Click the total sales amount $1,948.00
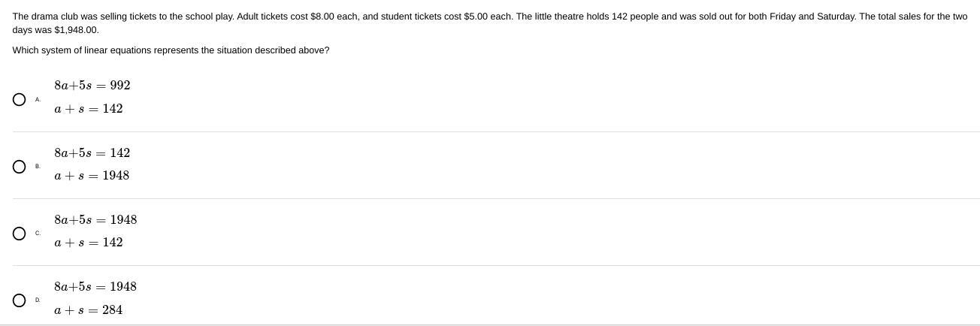Image resolution: width=980 pixels, height=326 pixels. tap(75, 30)
